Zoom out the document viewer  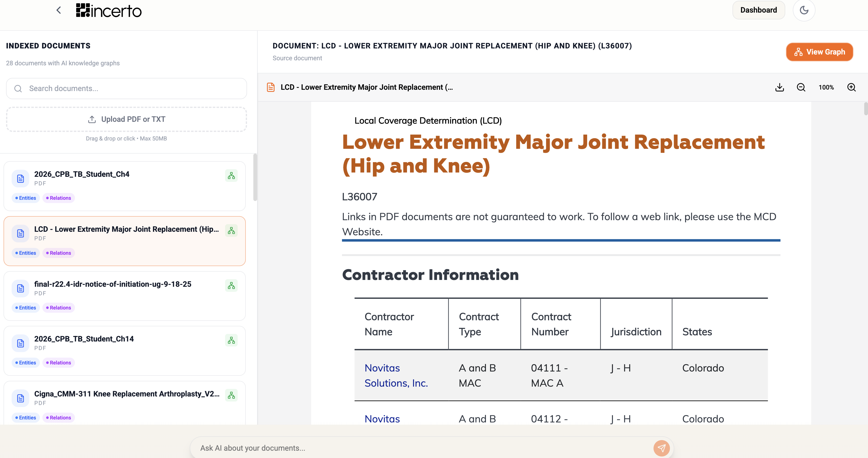(x=801, y=87)
